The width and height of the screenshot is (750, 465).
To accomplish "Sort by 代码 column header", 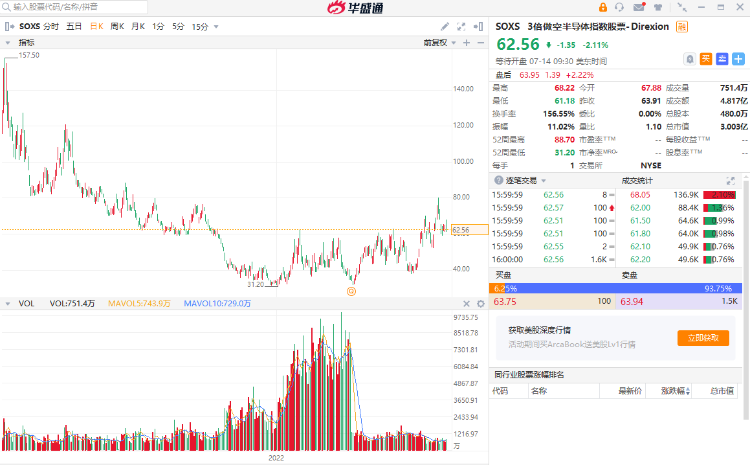I will pyautogui.click(x=500, y=391).
